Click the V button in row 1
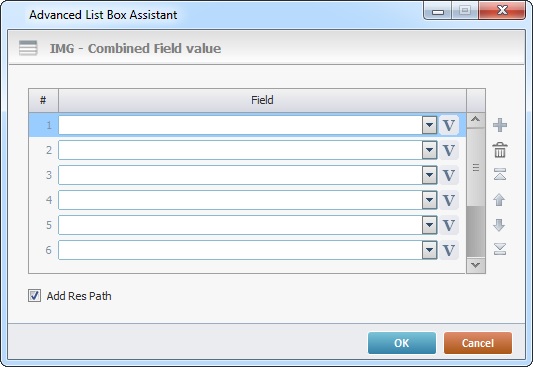The height and width of the screenshot is (367, 533). tap(449, 125)
